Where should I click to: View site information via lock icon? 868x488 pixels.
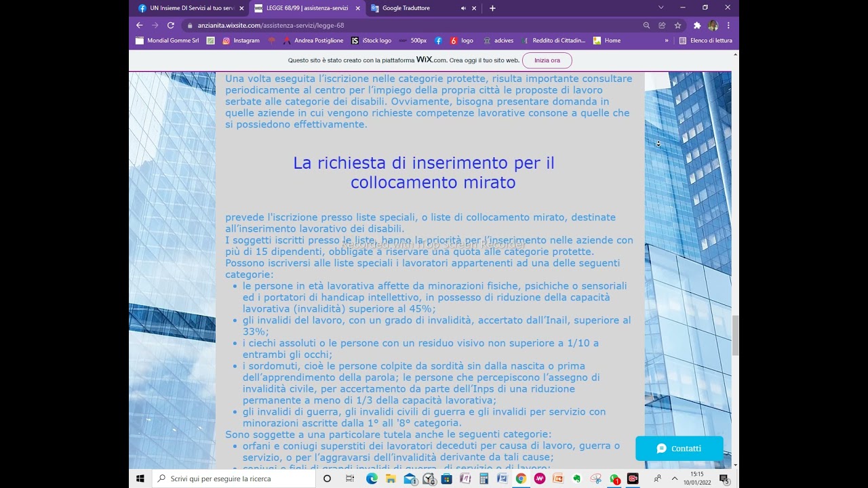191,25
